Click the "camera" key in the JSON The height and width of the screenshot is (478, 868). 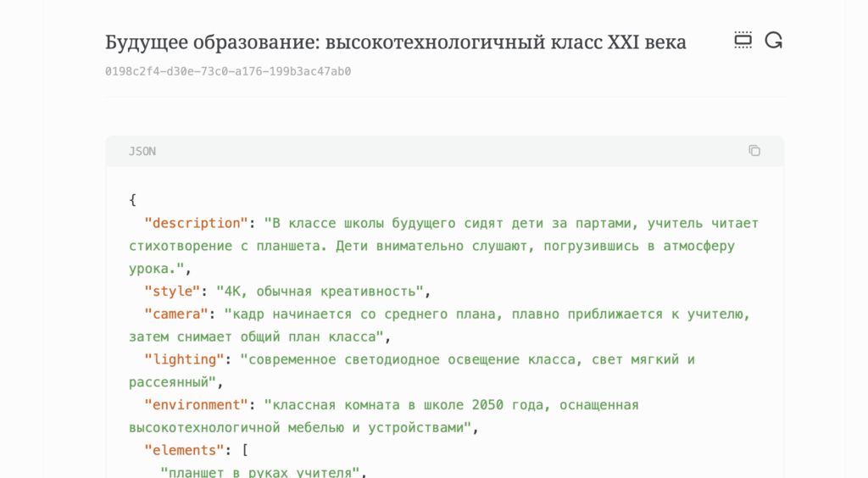[176, 314]
